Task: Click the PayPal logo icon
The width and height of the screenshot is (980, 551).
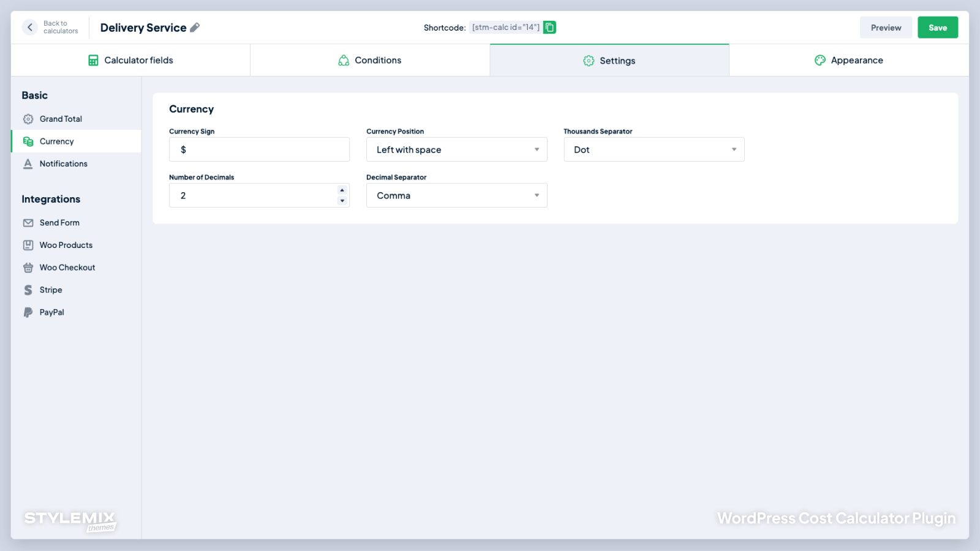Action: click(x=28, y=312)
